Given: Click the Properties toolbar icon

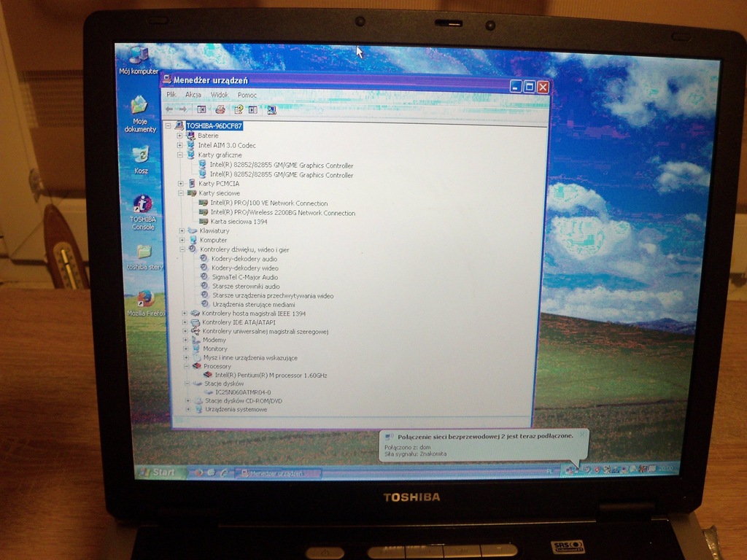Looking at the screenshot, I should [239, 109].
